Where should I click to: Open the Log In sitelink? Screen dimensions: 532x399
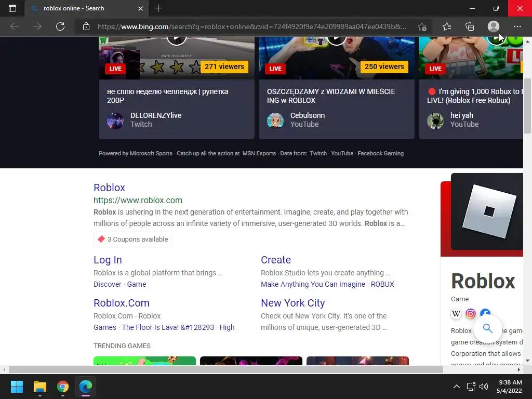(x=108, y=260)
